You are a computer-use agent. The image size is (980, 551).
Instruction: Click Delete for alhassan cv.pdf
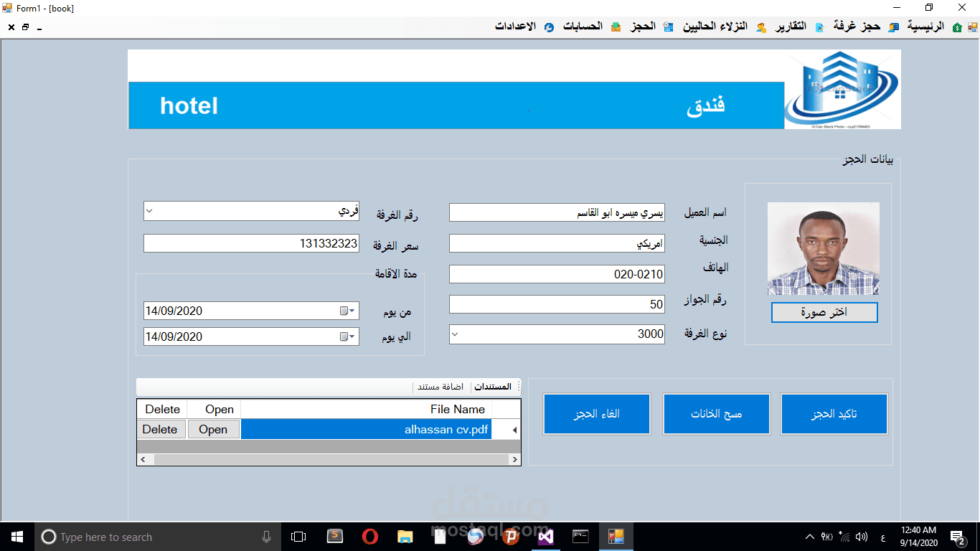pyautogui.click(x=160, y=429)
